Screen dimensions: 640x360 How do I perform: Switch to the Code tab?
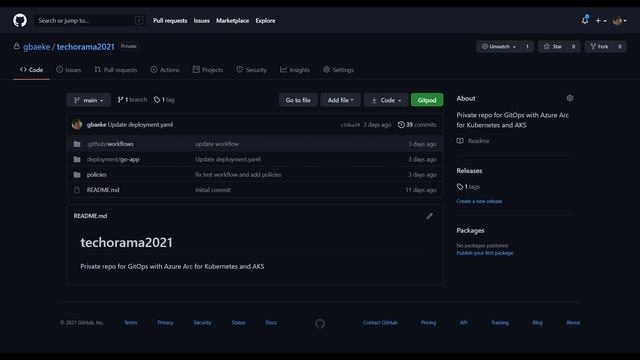click(x=31, y=70)
